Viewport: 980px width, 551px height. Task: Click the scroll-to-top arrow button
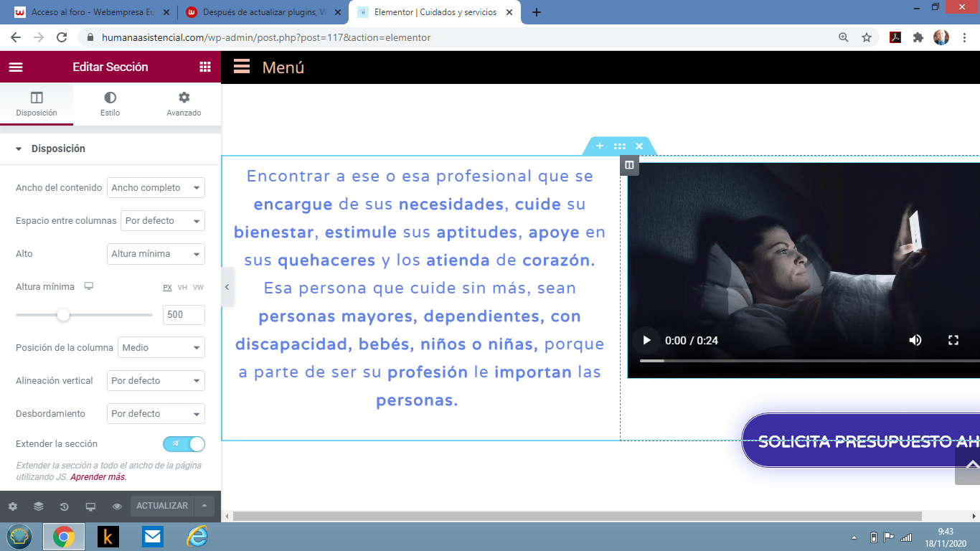click(968, 464)
